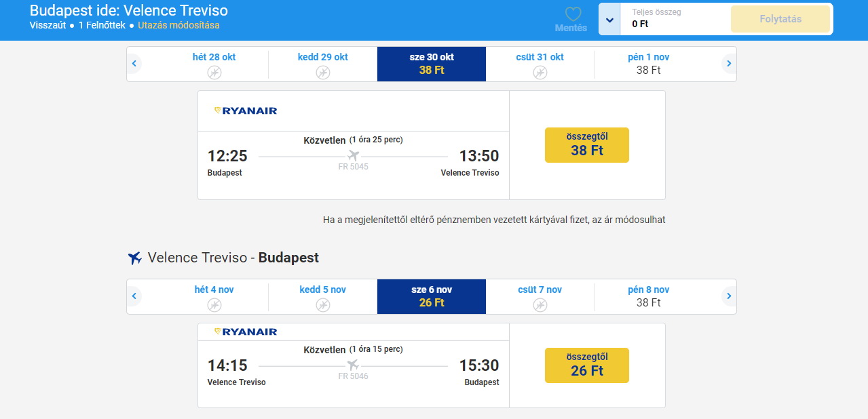
Task: Open the Utazás módosítása link
Action: click(178, 25)
